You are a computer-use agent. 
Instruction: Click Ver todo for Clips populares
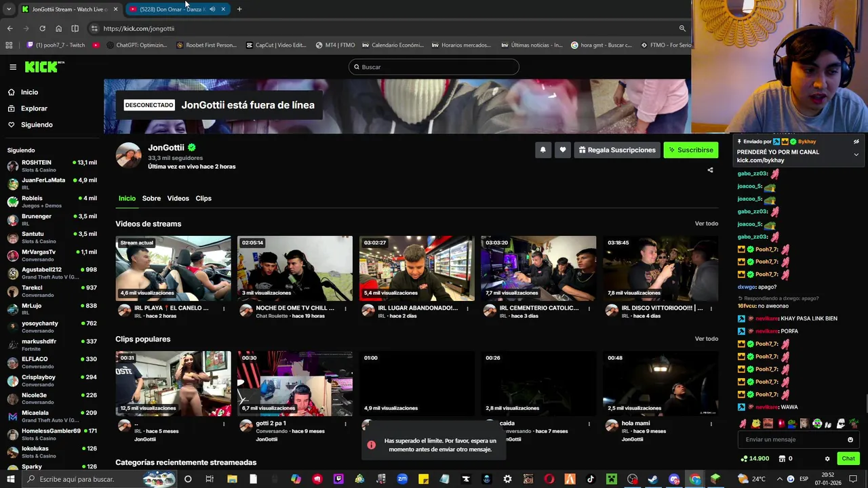click(x=706, y=339)
